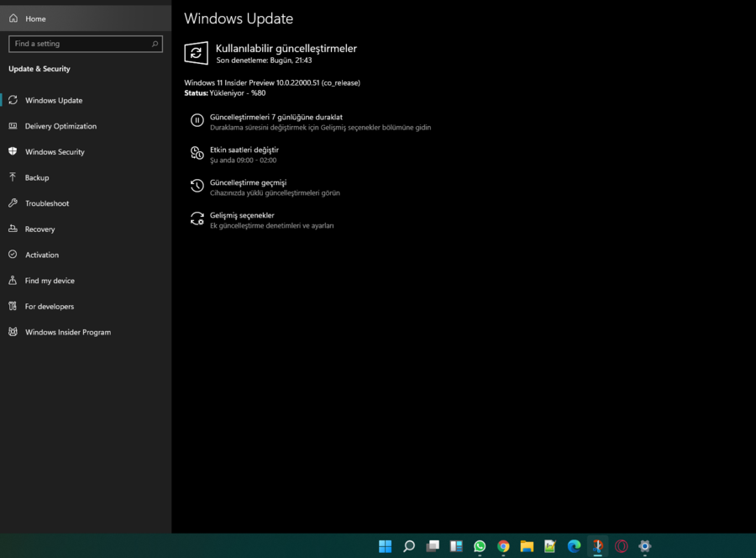
Task: Click the search magnifier in Find a setting
Action: coord(155,44)
